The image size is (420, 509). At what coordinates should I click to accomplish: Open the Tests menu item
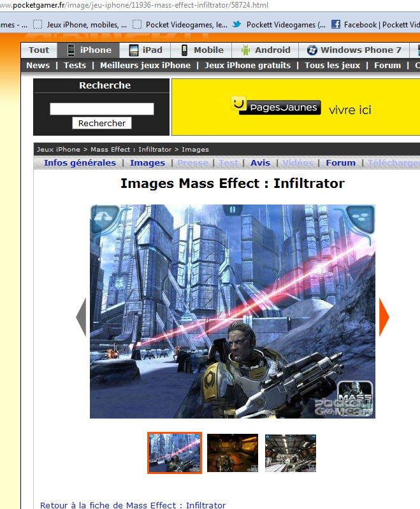[75, 65]
